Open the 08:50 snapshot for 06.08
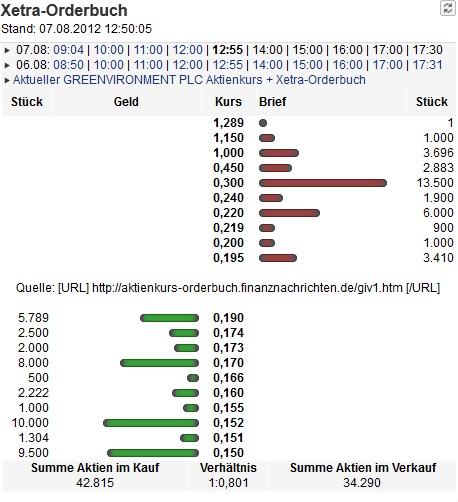 tap(69, 65)
